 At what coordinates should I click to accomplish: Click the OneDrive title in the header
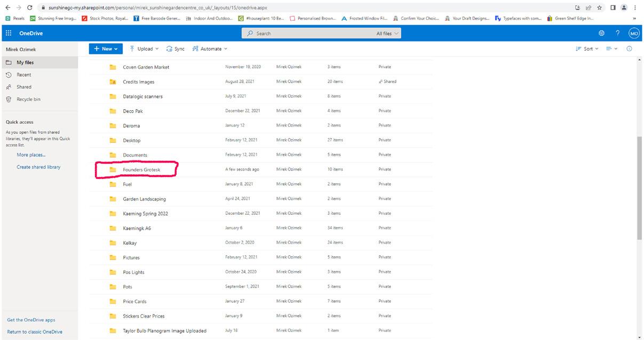tap(31, 33)
